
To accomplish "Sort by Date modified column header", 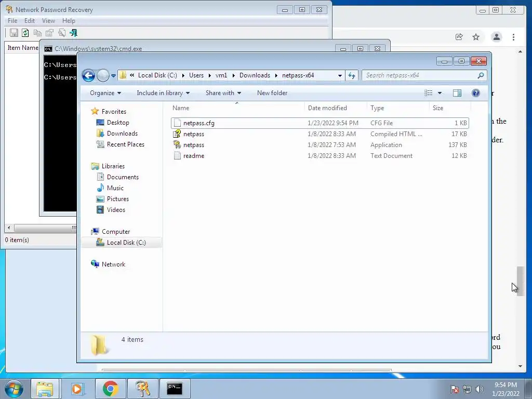I will (336, 108).
